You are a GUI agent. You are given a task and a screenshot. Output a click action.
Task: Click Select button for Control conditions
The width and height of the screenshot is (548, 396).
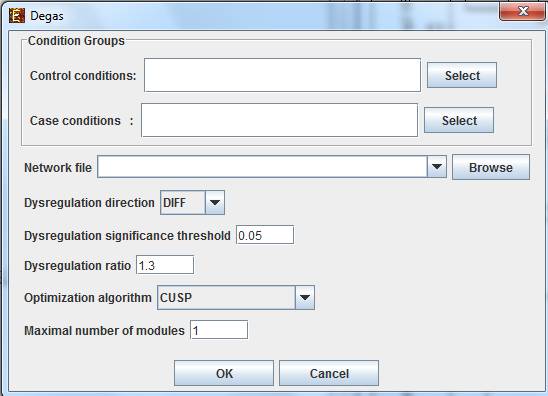pyautogui.click(x=462, y=75)
